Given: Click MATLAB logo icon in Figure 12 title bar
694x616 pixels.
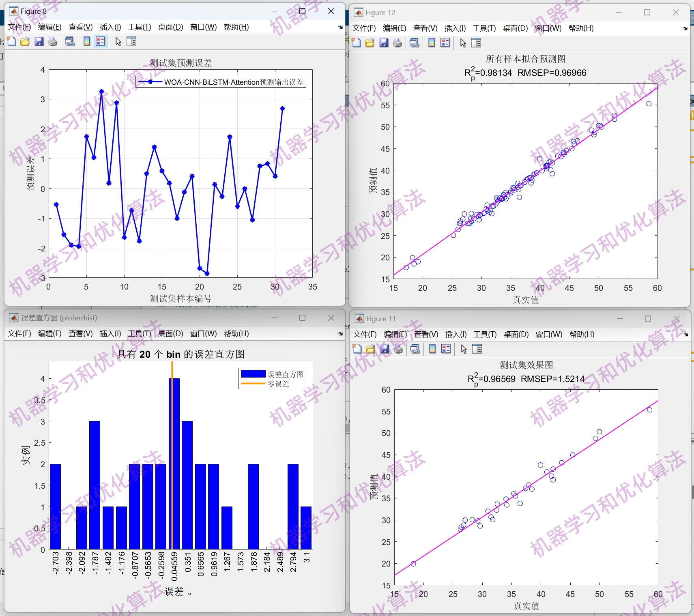Looking at the screenshot, I should [359, 13].
